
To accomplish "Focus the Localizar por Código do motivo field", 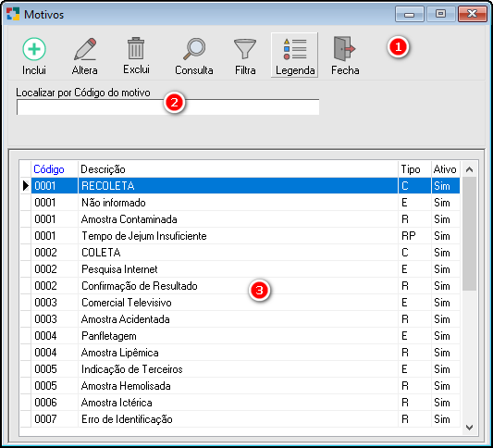I will pyautogui.click(x=168, y=107).
